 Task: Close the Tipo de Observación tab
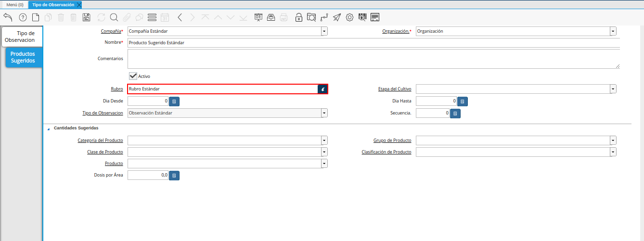tap(79, 4)
